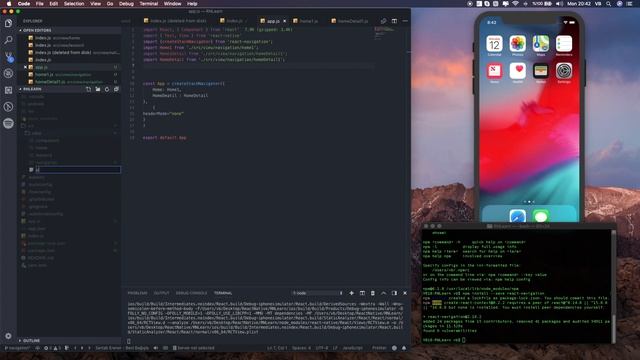640x360 pixels.
Task: Switch to the DEBUG CONSOLE panel tab
Action: click(191, 293)
